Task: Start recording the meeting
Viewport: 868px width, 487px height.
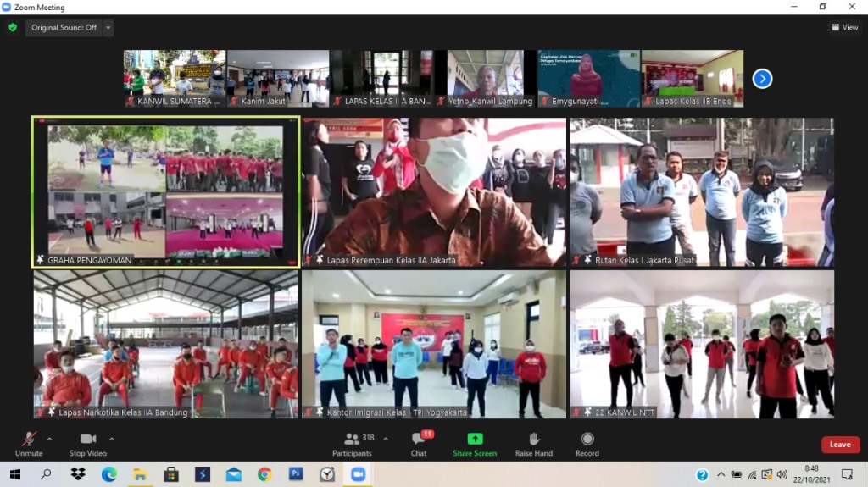Action: [x=587, y=444]
